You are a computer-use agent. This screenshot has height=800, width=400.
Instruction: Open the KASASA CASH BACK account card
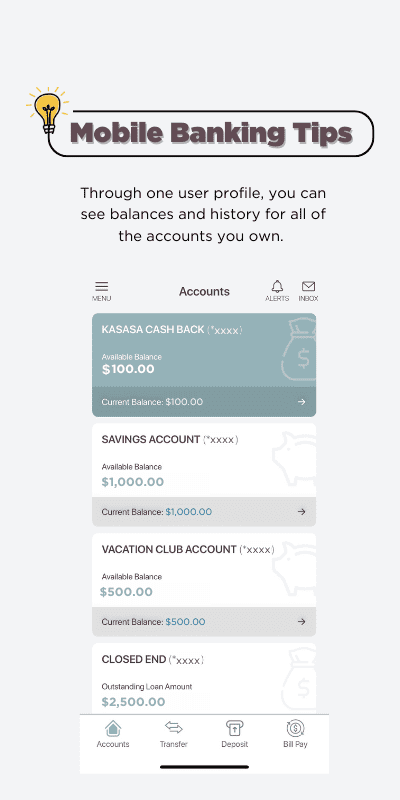point(204,365)
